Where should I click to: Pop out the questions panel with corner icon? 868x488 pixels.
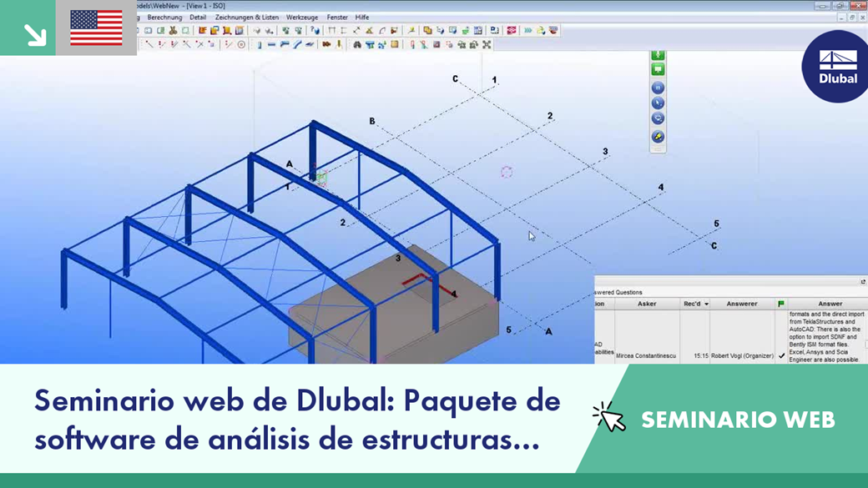pyautogui.click(x=863, y=282)
